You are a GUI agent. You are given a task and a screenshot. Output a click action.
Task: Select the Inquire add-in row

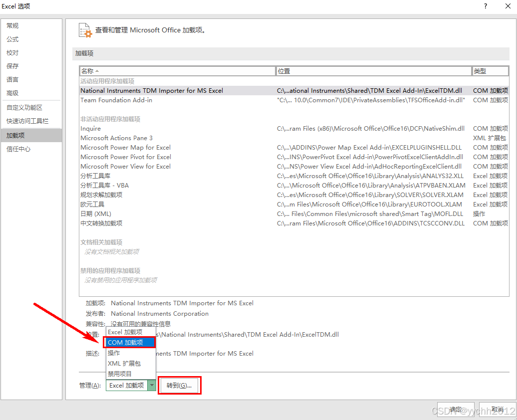(x=294, y=129)
